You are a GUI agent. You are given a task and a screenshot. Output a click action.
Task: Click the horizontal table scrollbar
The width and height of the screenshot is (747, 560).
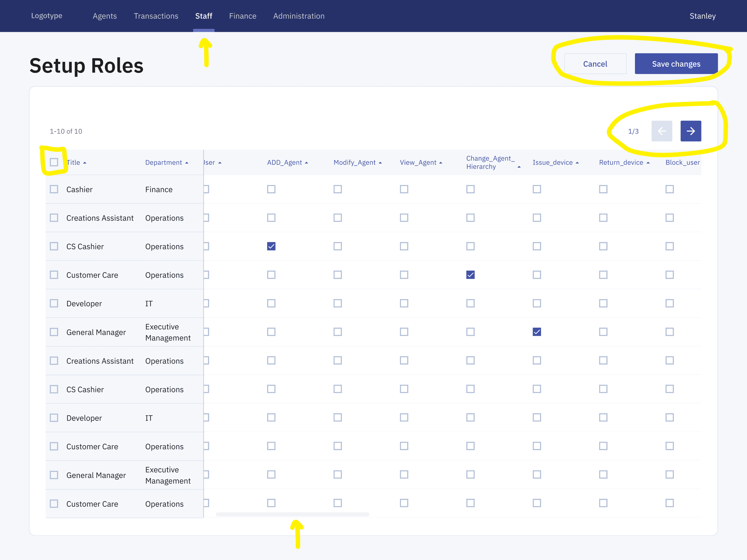(292, 514)
